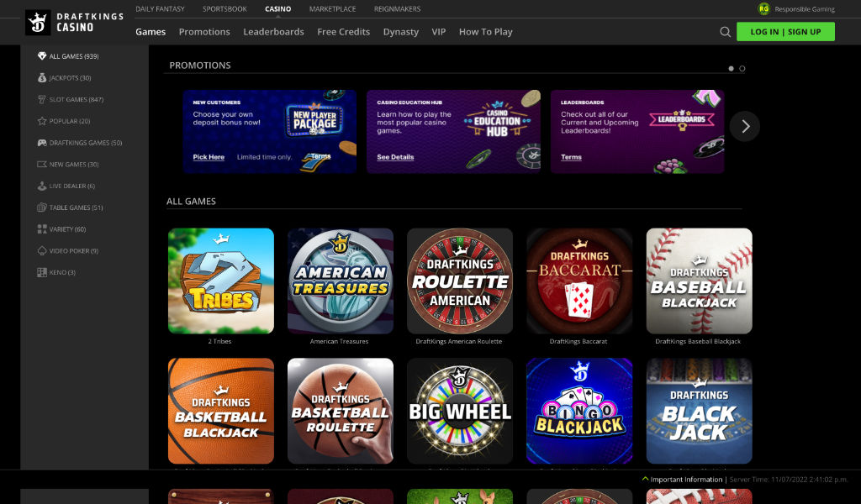Open the DraftKings Baseball Blackjack thumbnail
861x504 pixels.
(x=699, y=281)
